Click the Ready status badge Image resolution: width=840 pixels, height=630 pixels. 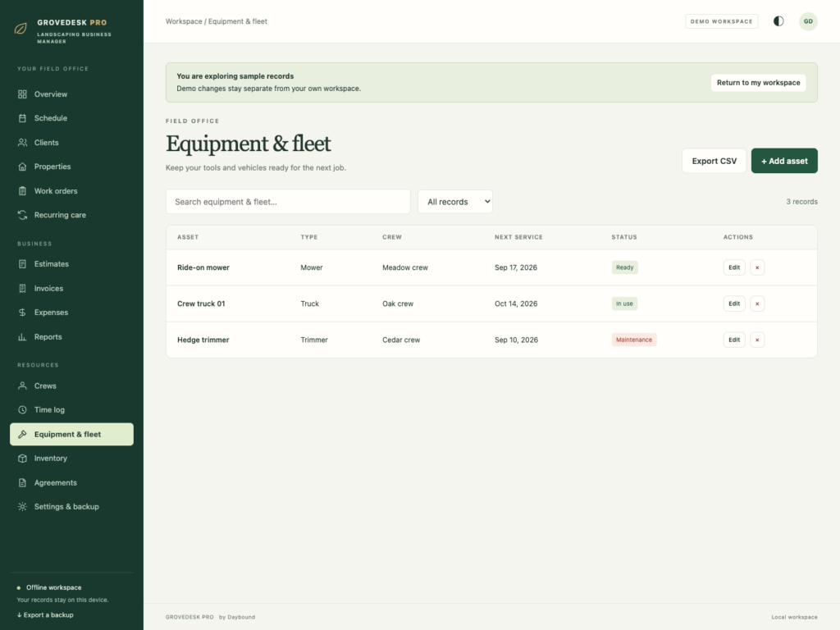point(624,267)
